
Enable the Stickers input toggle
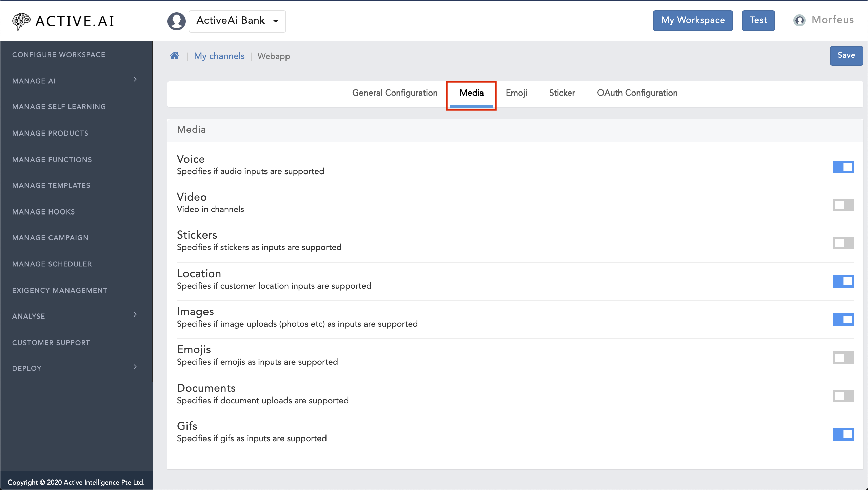pyautogui.click(x=843, y=243)
